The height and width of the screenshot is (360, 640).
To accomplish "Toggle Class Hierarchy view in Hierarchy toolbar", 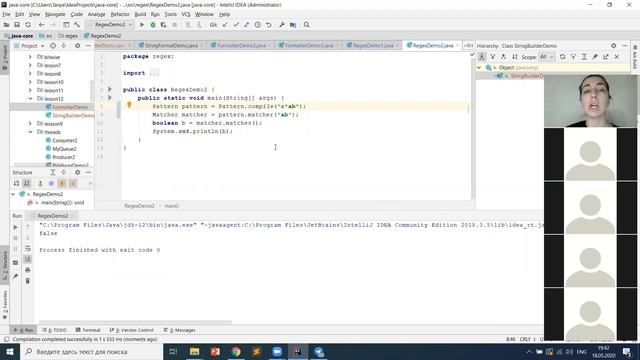I will [x=482, y=57].
